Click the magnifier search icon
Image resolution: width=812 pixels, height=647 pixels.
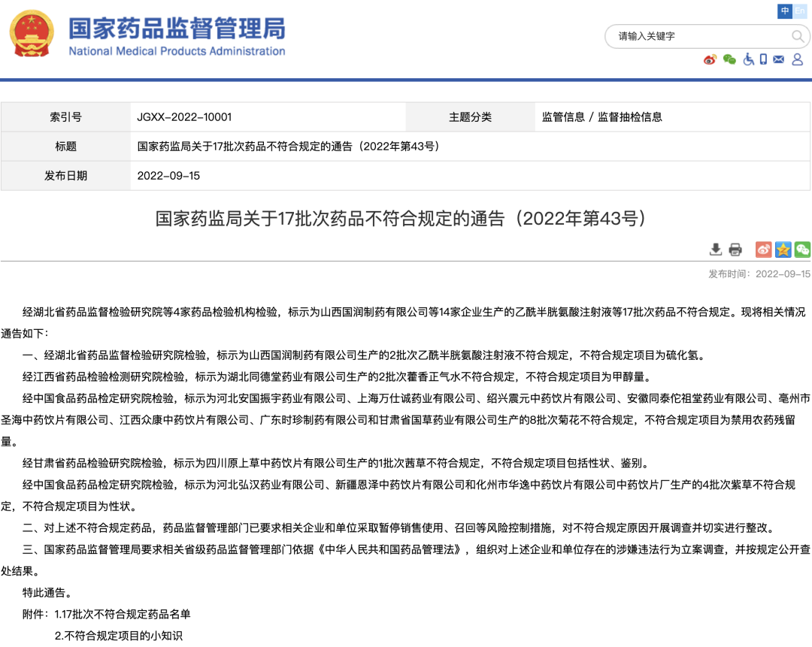point(798,36)
